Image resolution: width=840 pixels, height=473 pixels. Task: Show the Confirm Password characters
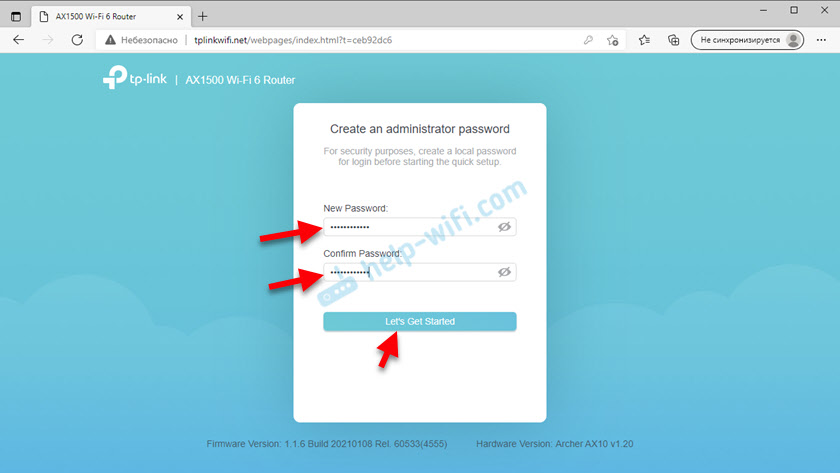504,272
